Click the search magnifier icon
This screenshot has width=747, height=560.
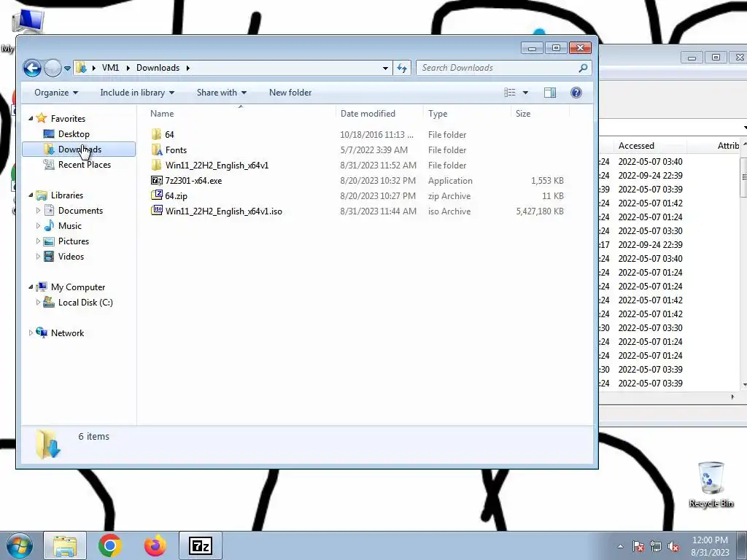583,68
